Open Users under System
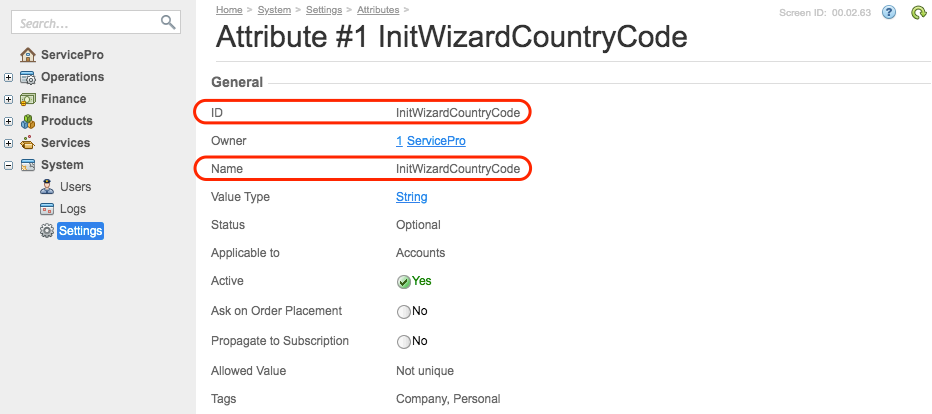 click(x=75, y=187)
